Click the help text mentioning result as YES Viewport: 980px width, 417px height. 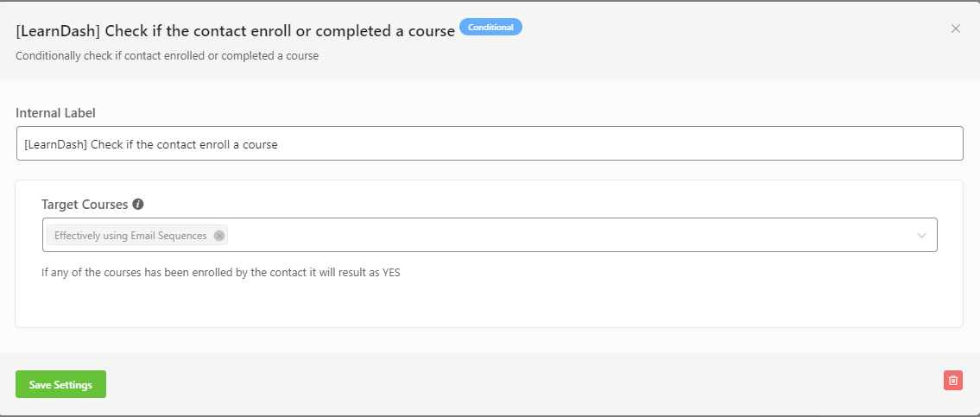coord(221,273)
